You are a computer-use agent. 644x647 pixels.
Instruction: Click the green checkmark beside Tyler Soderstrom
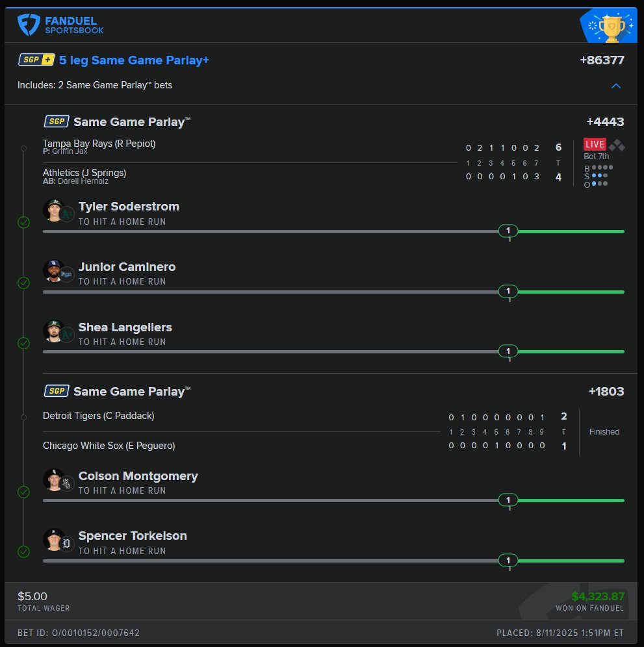tap(23, 222)
